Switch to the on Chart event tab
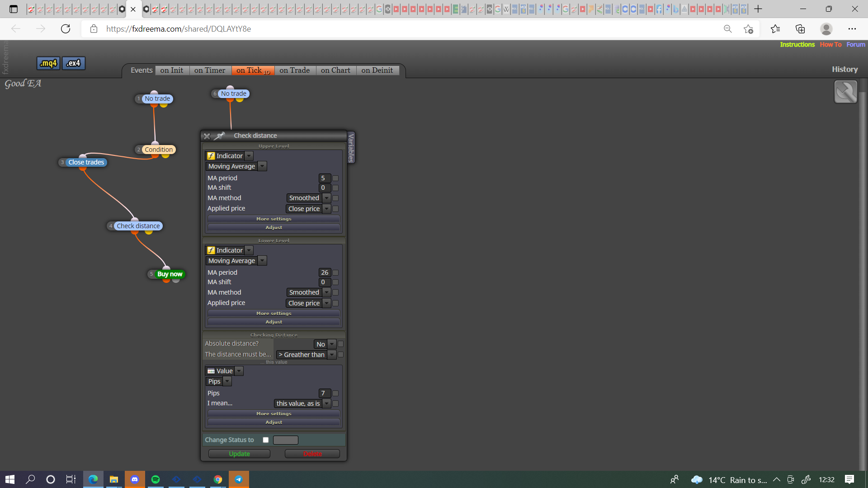The image size is (868, 488). 335,70
